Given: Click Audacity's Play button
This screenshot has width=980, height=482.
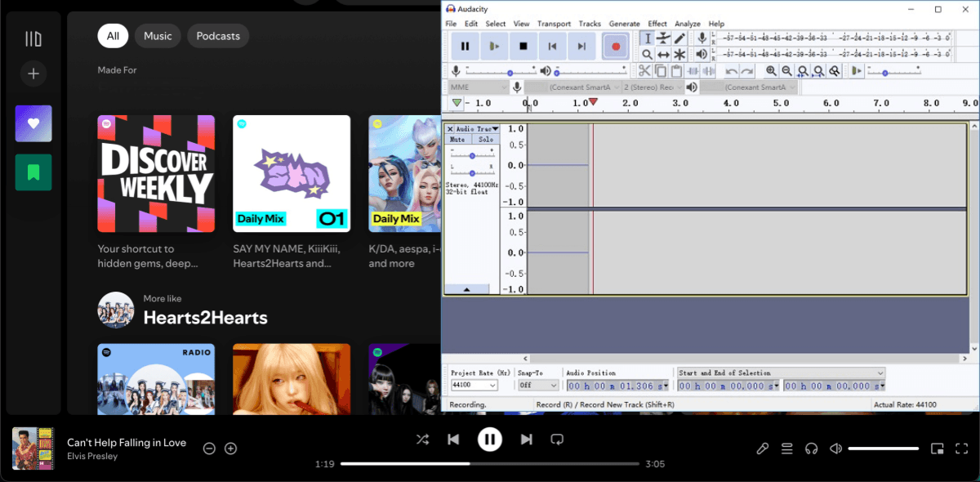Looking at the screenshot, I should click(x=495, y=47).
